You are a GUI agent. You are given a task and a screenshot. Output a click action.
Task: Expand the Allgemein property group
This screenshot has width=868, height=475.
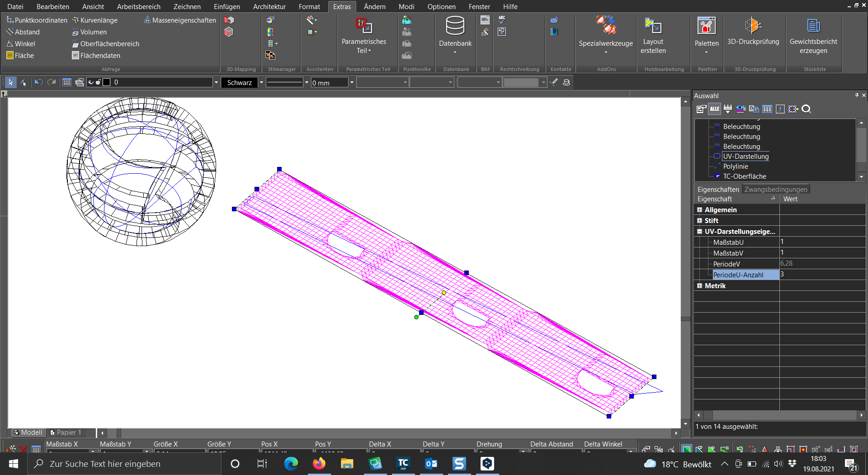click(x=699, y=209)
